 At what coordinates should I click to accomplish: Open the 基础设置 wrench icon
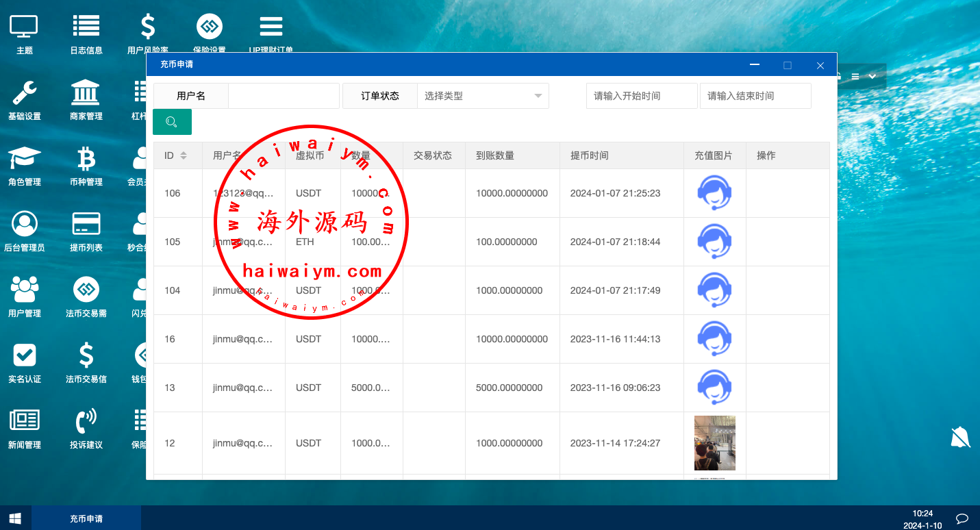[24, 92]
